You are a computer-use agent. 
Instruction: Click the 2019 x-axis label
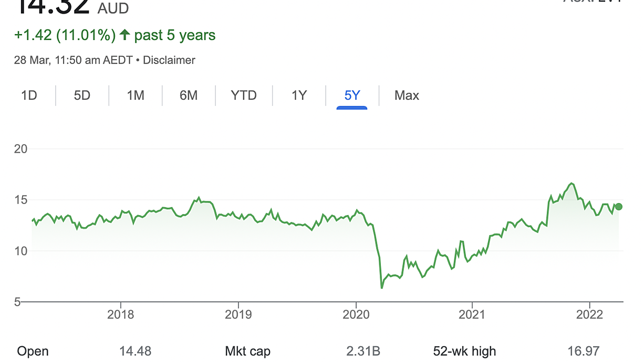[x=238, y=315]
